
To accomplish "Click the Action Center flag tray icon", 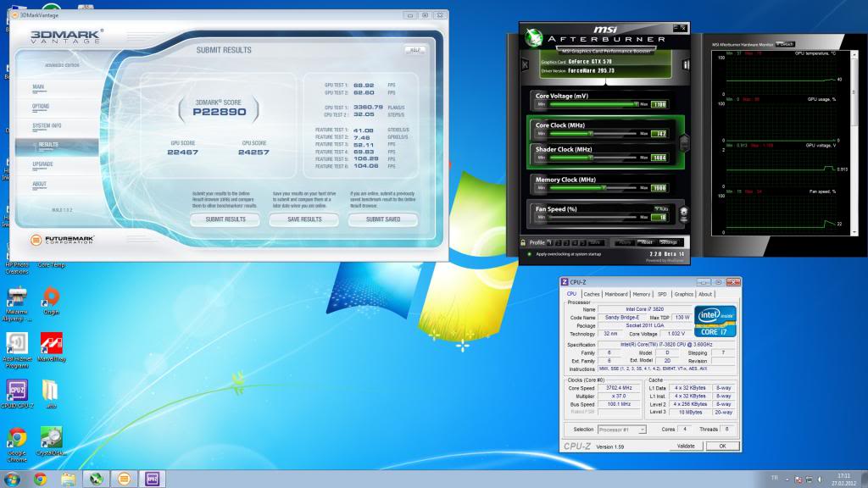I will [798, 480].
